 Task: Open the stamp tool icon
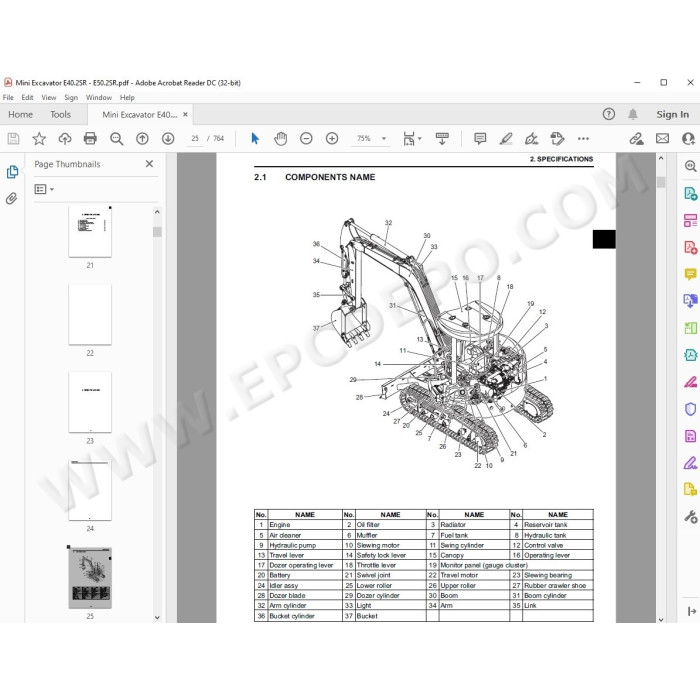(557, 139)
